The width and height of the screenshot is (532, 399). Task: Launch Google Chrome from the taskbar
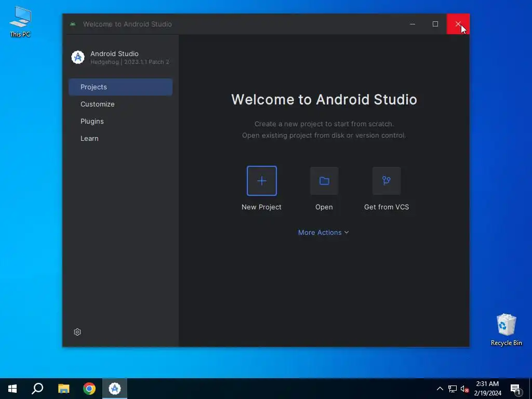(x=89, y=389)
